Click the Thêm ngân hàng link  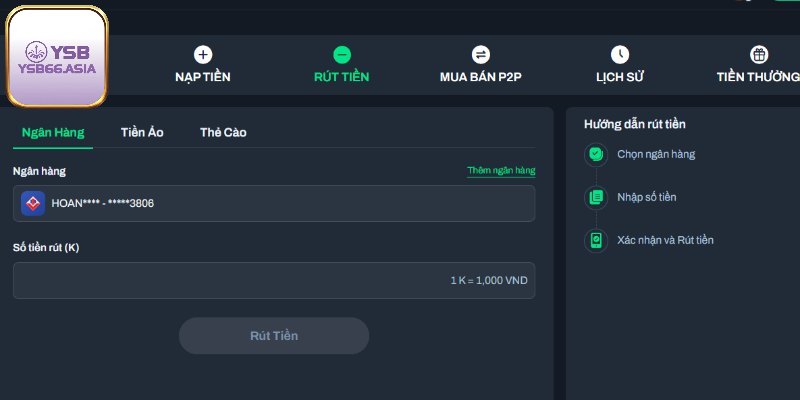(501, 171)
